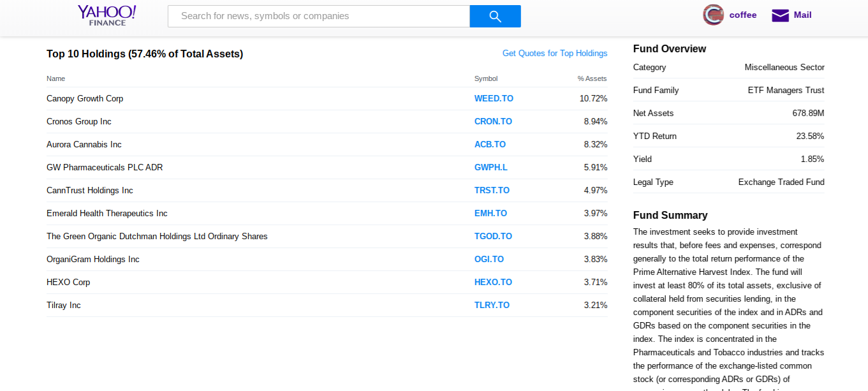
Task: Click the Top 10 Holdings heading
Action: point(145,54)
